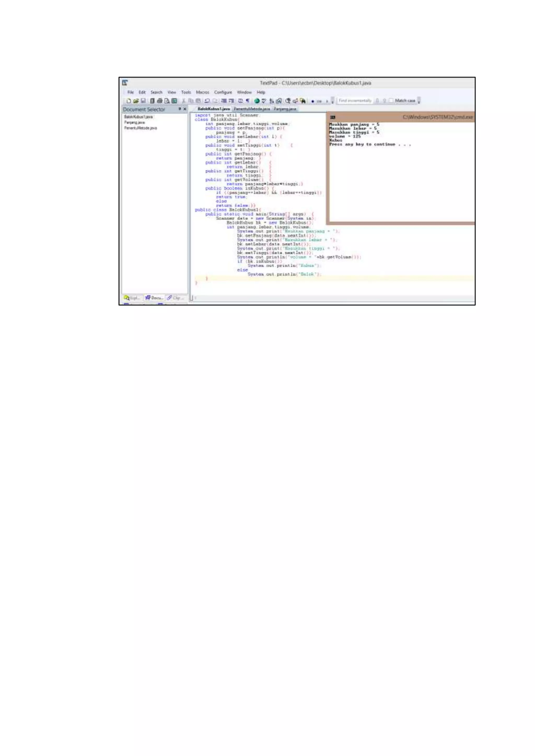
Task: Click the Open file folder icon
Action: pyautogui.click(x=136, y=101)
